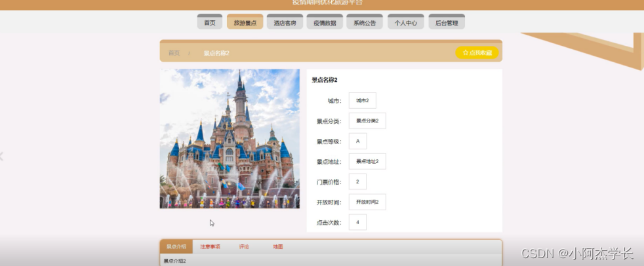Click the ticket price value 2
Image resolution: width=644 pixels, height=266 pixels.
357,181
